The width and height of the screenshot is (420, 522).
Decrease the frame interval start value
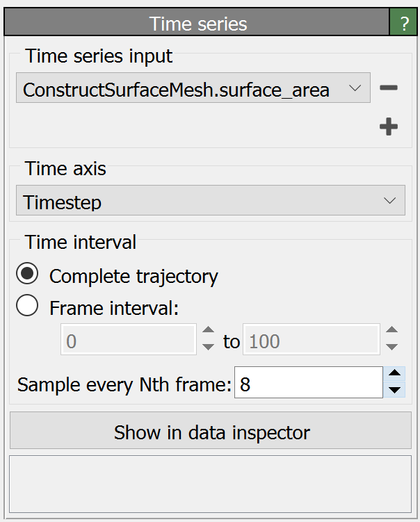[208, 346]
